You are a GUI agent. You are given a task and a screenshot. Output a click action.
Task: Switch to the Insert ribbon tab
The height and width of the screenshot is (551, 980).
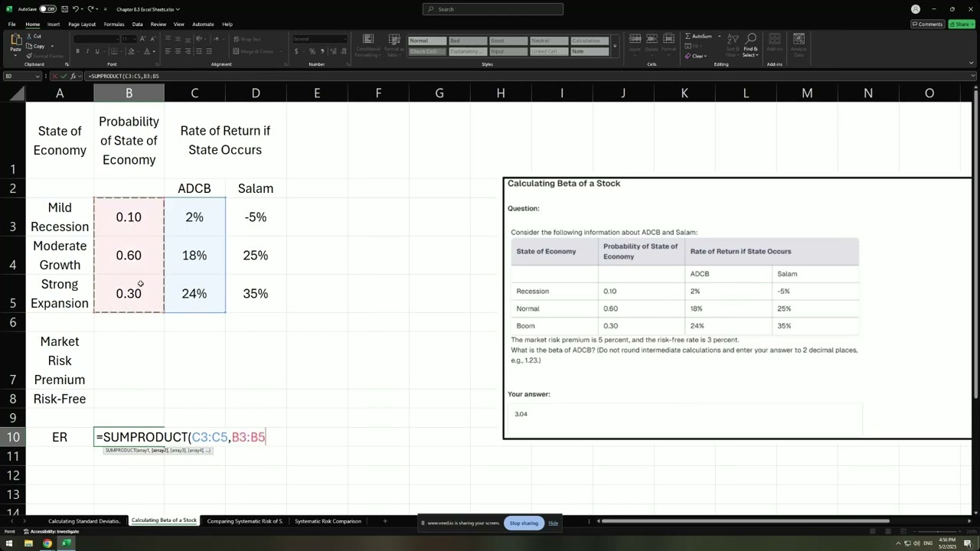coord(54,24)
